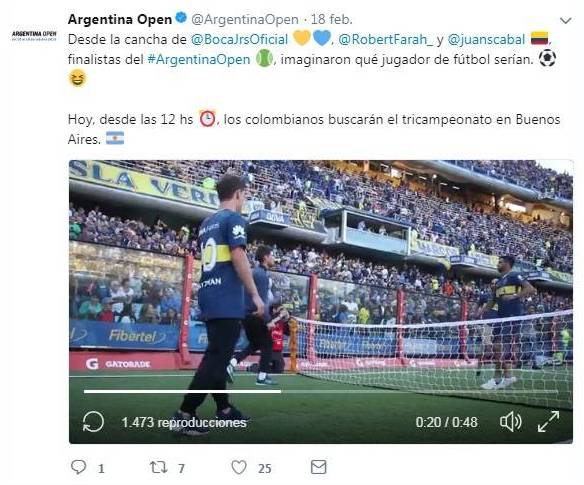Click the video frame to pause playback

pyautogui.click(x=321, y=276)
